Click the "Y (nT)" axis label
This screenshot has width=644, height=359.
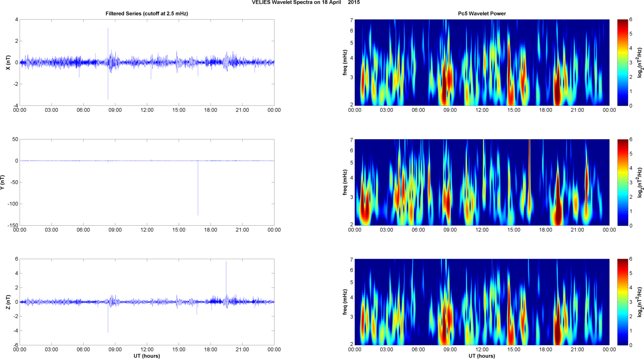pos(3,182)
